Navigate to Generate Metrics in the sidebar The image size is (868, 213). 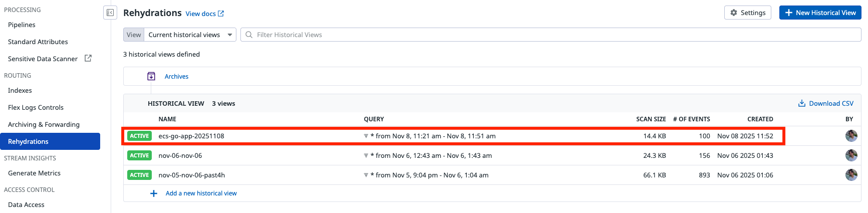click(34, 173)
